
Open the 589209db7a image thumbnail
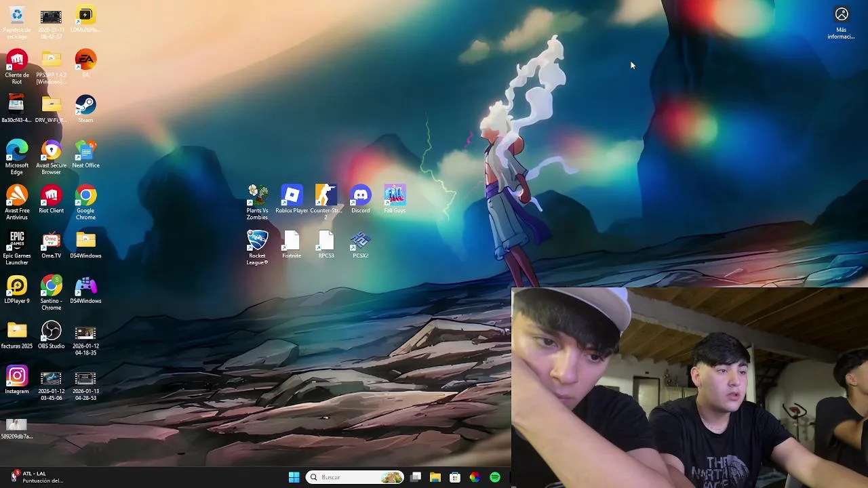(x=16, y=429)
